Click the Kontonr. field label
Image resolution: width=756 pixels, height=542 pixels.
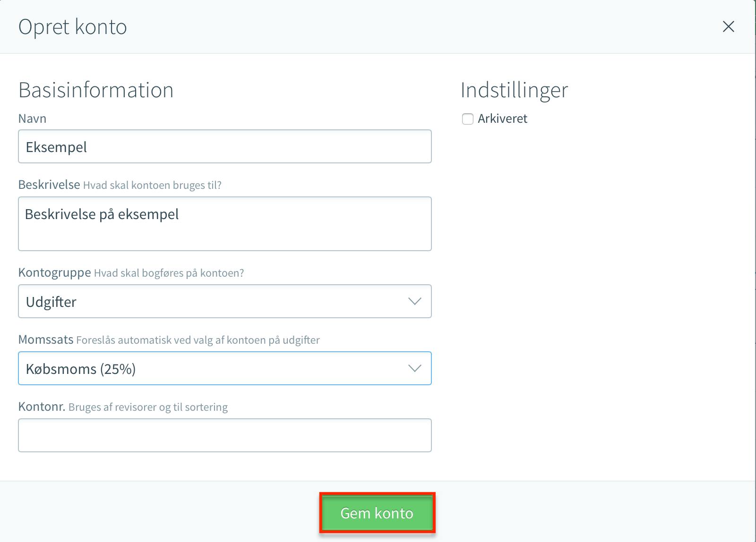point(42,406)
